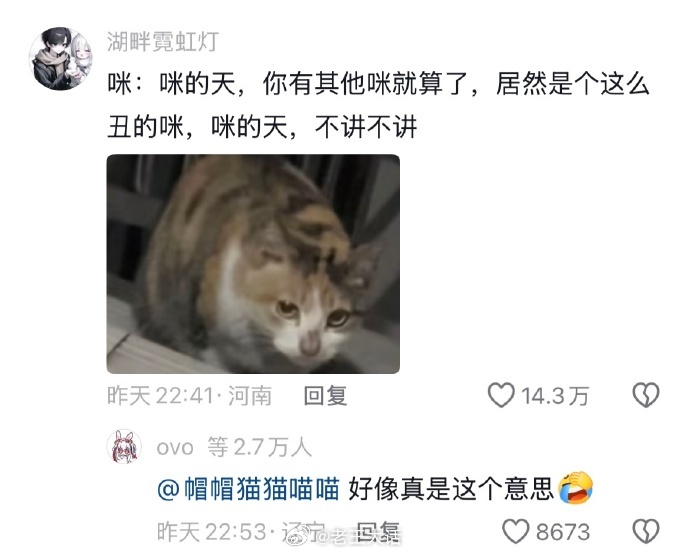
Task: Tap broken heart on ovo's reply
Action: pos(646,531)
